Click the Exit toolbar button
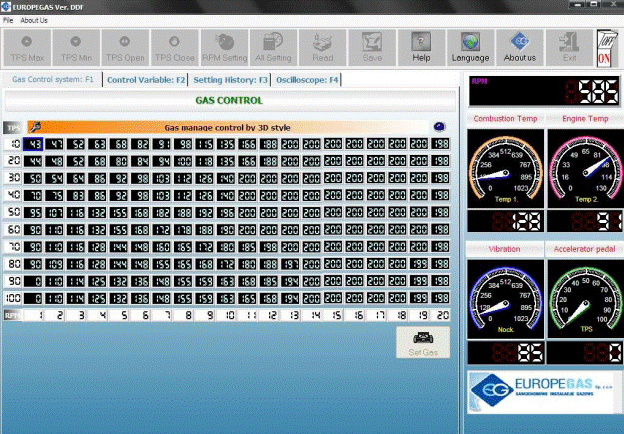Viewport: 624px width, 434px height. (x=568, y=46)
